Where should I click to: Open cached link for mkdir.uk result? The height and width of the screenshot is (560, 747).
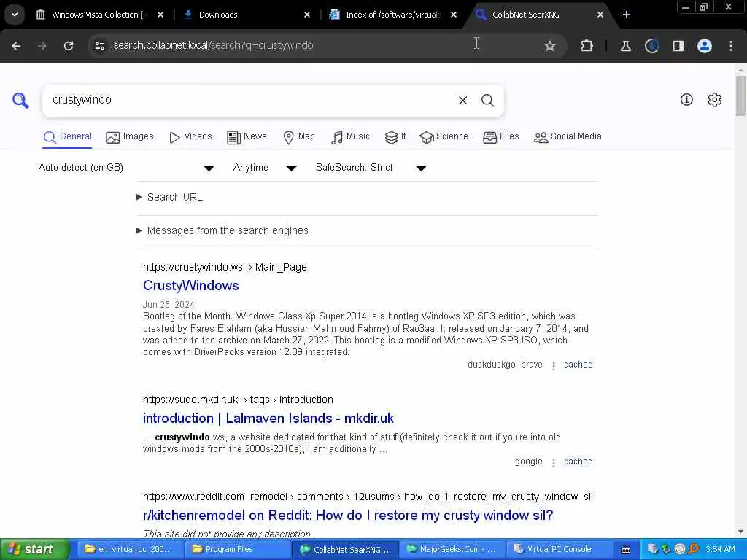click(x=578, y=462)
